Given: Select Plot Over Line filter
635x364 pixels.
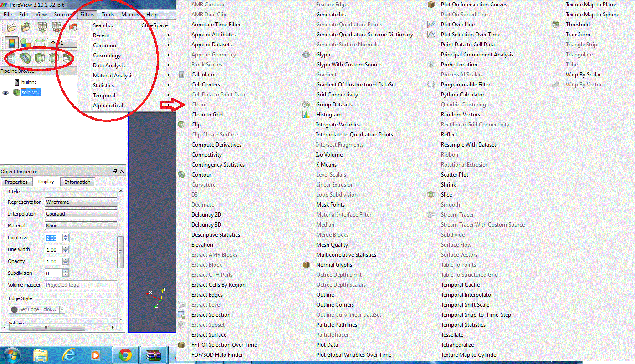Looking at the screenshot, I should coord(457,25).
